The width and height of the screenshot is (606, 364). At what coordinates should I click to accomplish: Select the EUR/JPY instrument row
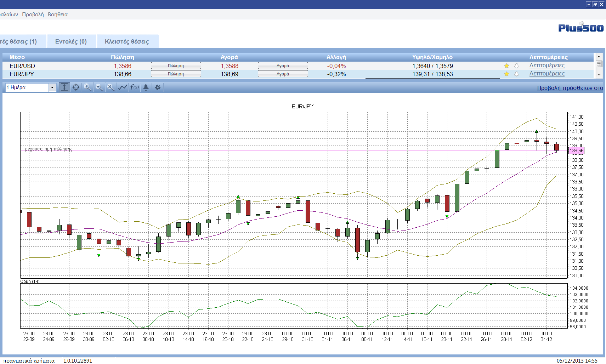298,74
